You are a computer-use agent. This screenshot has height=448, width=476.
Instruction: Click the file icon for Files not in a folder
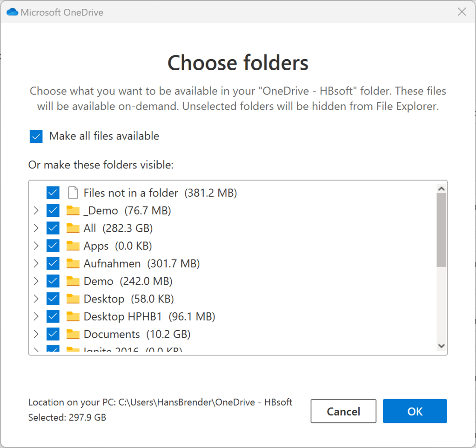(73, 193)
